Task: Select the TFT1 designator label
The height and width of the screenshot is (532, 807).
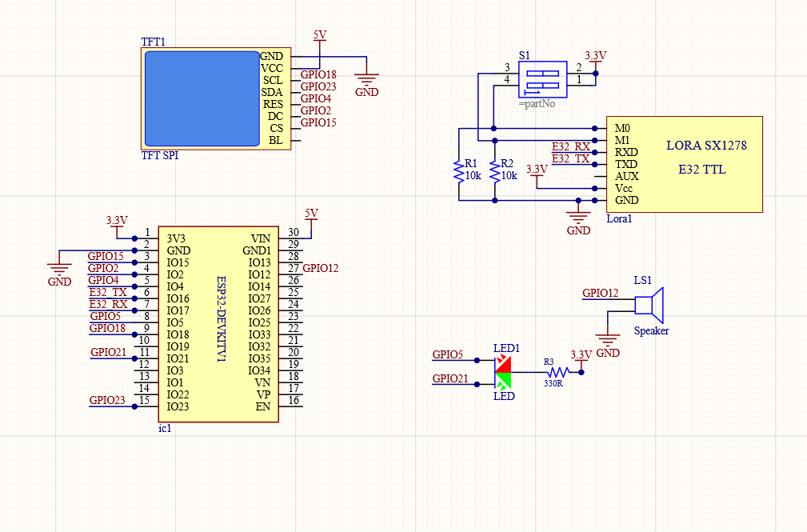Action: tap(154, 42)
